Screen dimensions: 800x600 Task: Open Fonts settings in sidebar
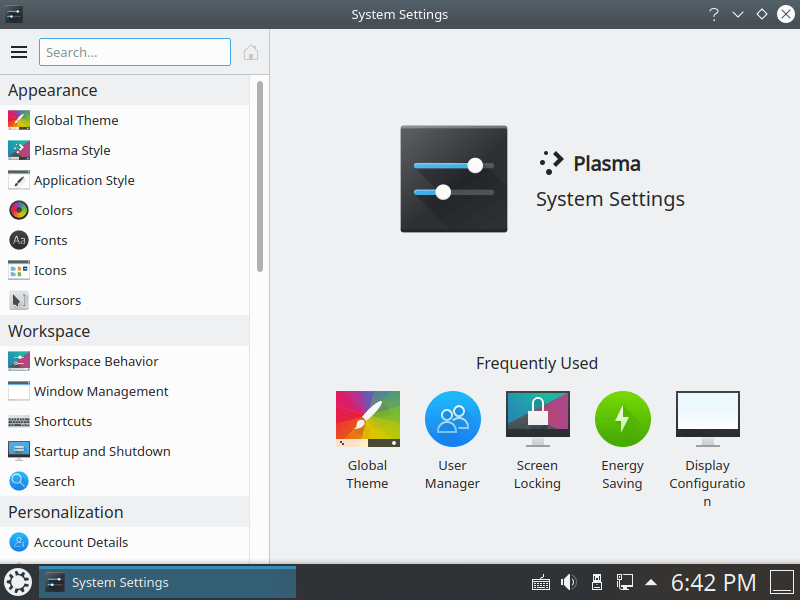click(51, 240)
